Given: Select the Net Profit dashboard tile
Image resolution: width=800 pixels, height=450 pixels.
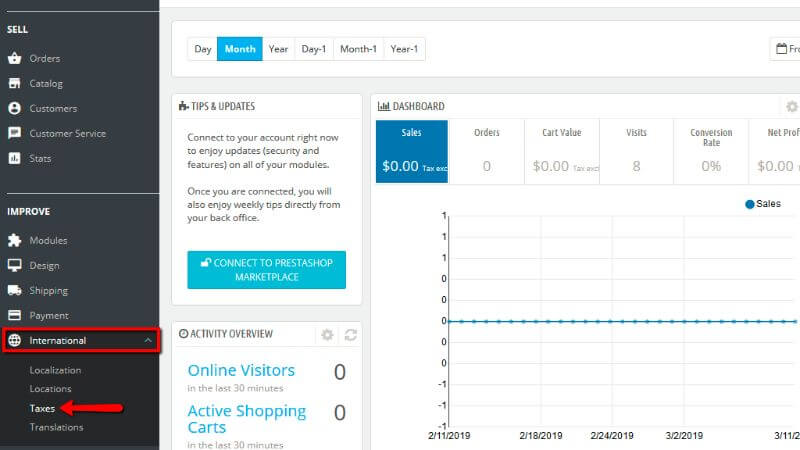Looking at the screenshot, I should click(774, 152).
